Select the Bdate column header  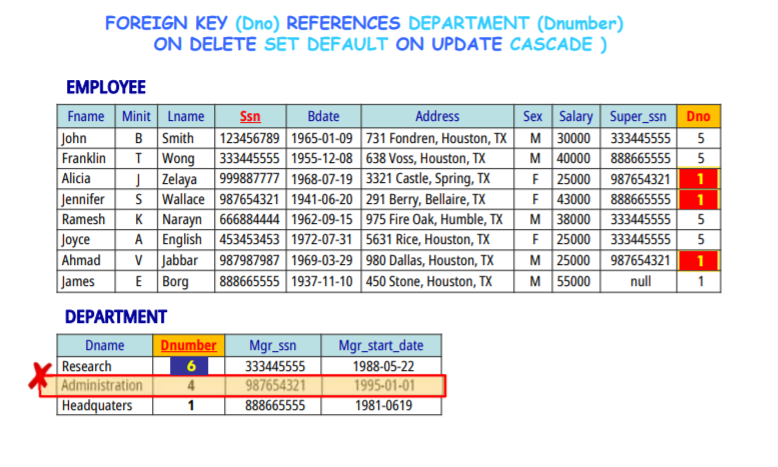point(324,116)
